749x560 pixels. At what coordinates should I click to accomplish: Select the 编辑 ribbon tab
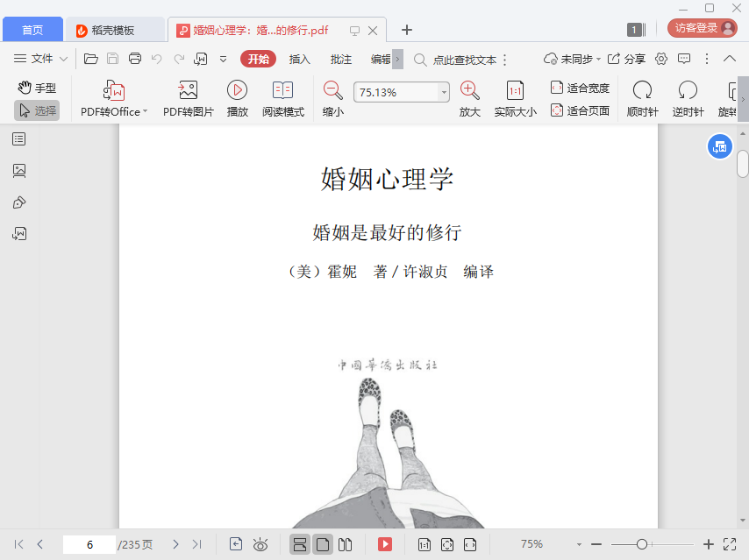pos(381,60)
